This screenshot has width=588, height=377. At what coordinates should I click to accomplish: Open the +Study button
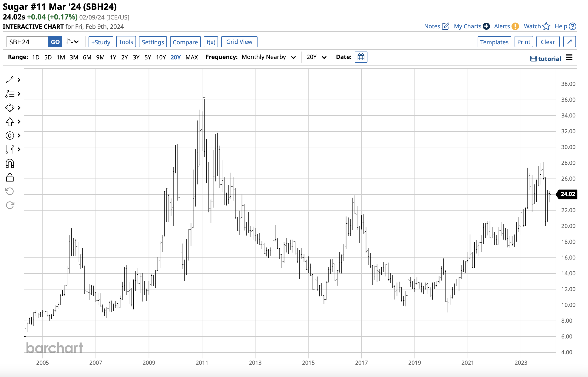click(x=101, y=42)
